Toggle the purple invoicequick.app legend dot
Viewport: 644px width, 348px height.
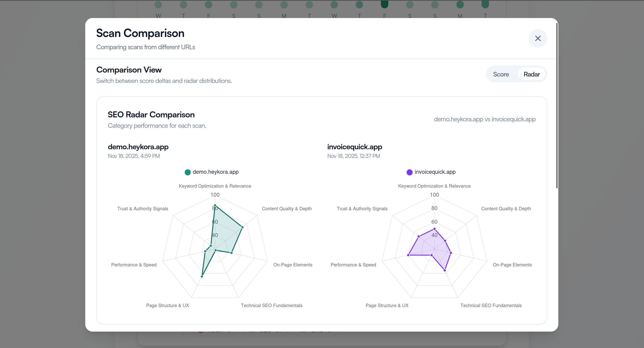[409, 172]
